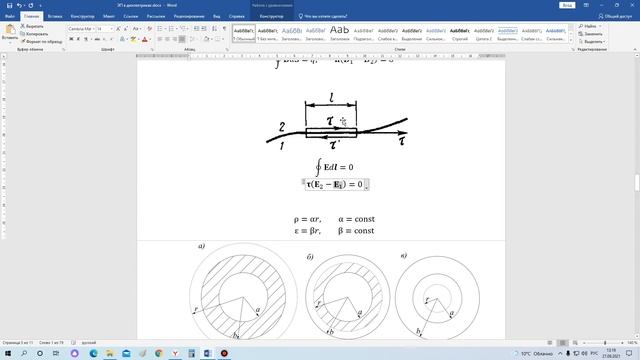Toggle strikethrough formatting
640x360 pixels.
point(97,39)
